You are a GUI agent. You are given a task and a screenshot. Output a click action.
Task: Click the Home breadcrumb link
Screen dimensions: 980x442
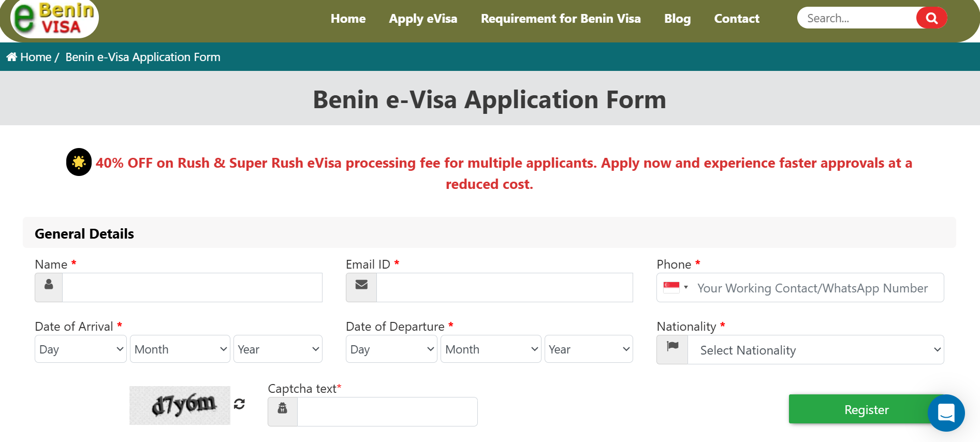click(x=36, y=57)
